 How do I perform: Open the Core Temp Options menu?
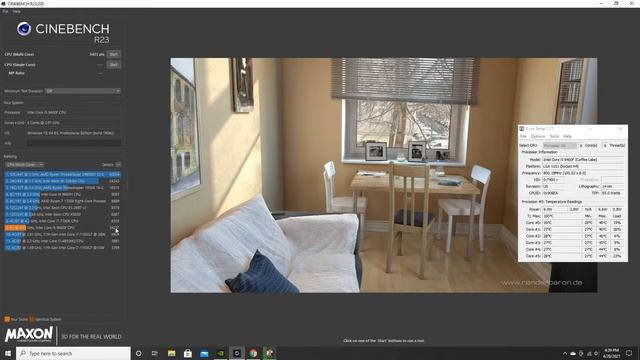point(538,136)
